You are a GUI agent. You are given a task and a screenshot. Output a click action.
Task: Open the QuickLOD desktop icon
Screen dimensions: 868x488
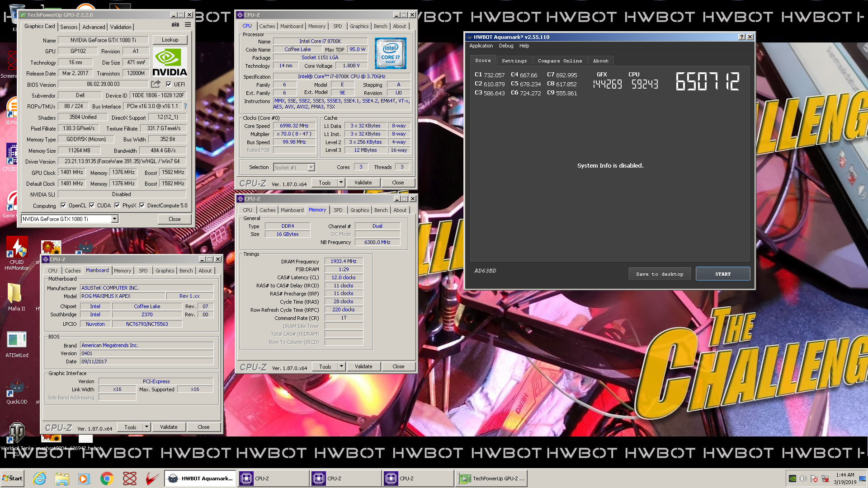click(17, 391)
